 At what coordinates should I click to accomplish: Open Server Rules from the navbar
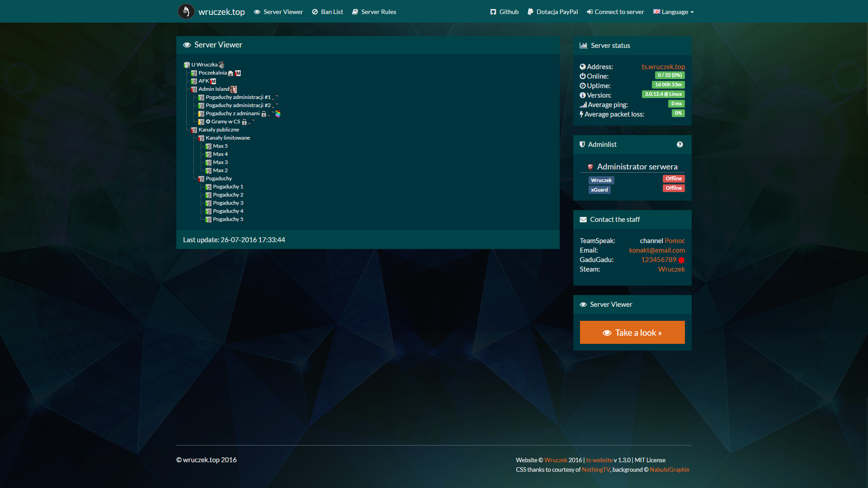[374, 12]
